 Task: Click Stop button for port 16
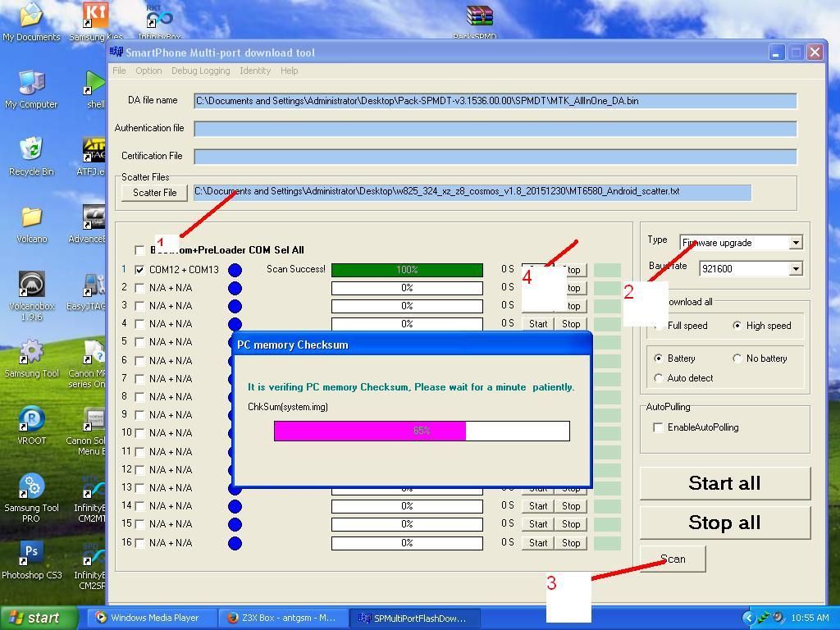click(571, 543)
